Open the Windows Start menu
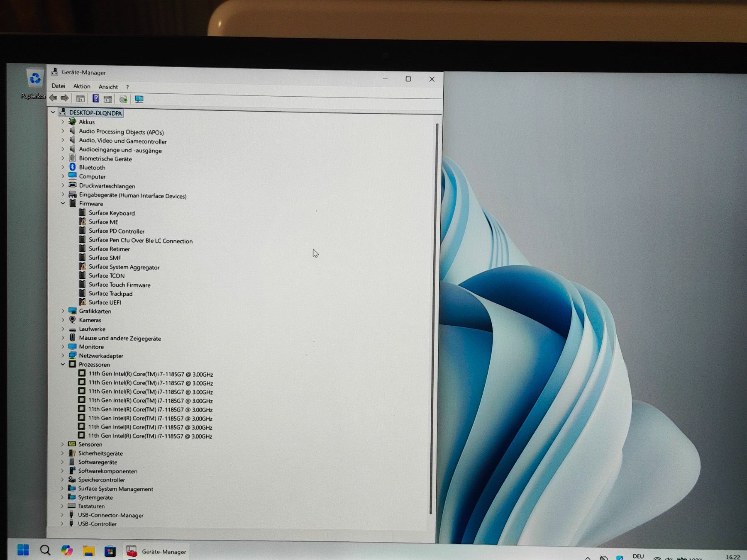Image resolution: width=747 pixels, height=560 pixels. coord(23,550)
